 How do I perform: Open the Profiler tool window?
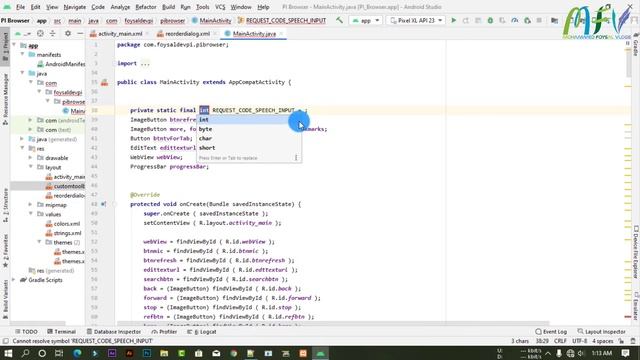click(x=164, y=331)
